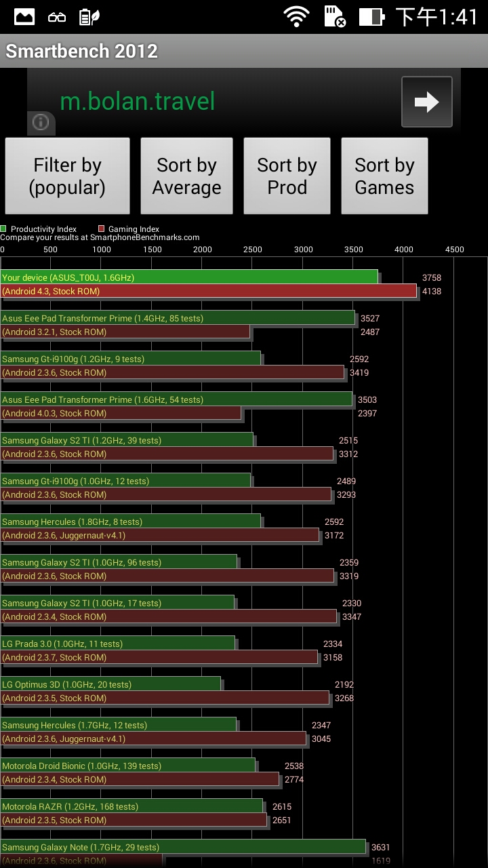The image size is (488, 868).
Task: Select Samsung Hercules 1.8GHz bar
Action: coord(130,521)
